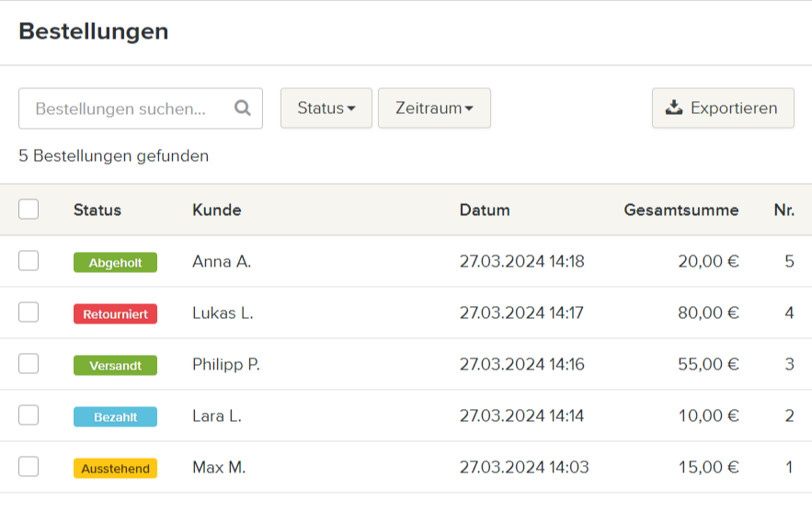Viewport: 812px width, 511px height.
Task: Click the red Retourniert status badge
Action: (115, 314)
